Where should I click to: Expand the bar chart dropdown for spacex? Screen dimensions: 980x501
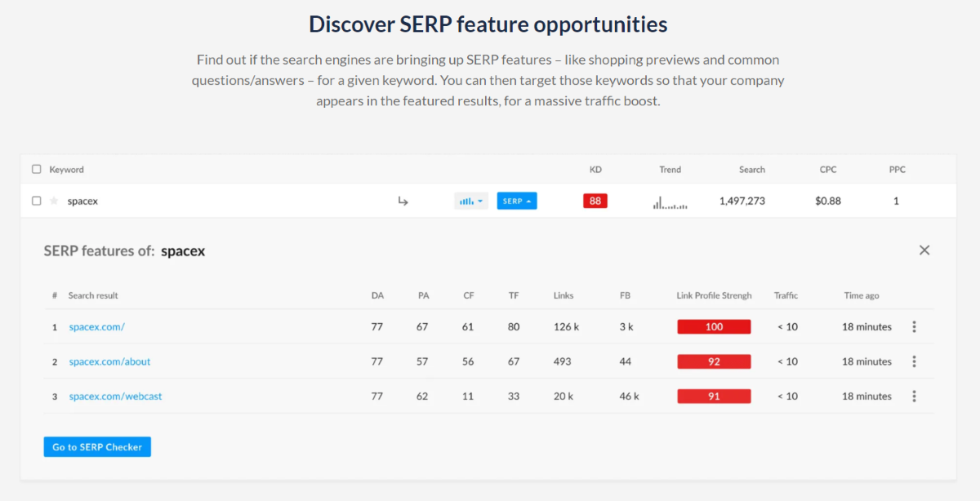pos(471,201)
